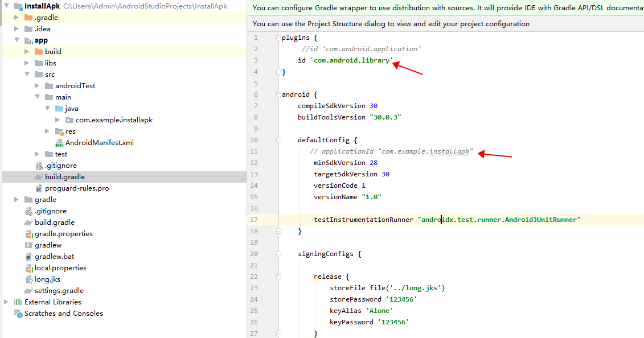Click the External Libraries icon
The image size is (644, 338).
[18, 302]
